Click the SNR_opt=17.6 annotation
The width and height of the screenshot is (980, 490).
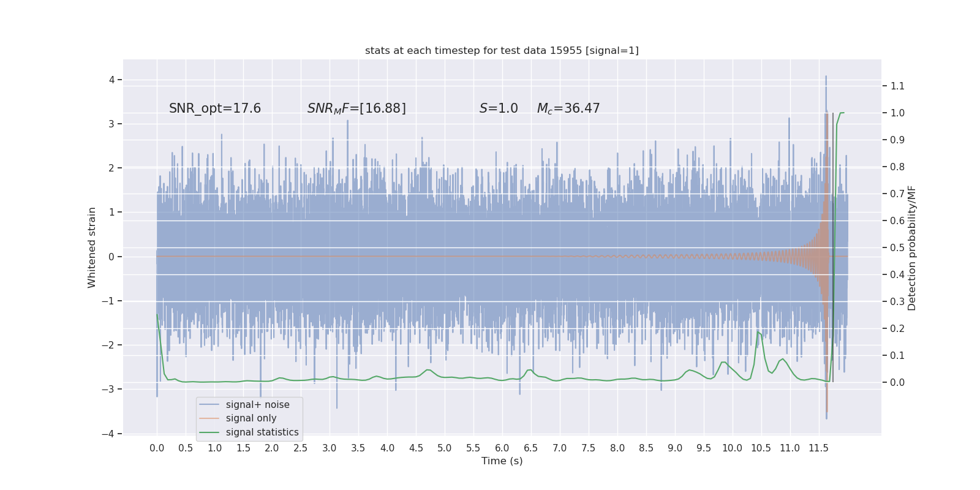click(215, 108)
